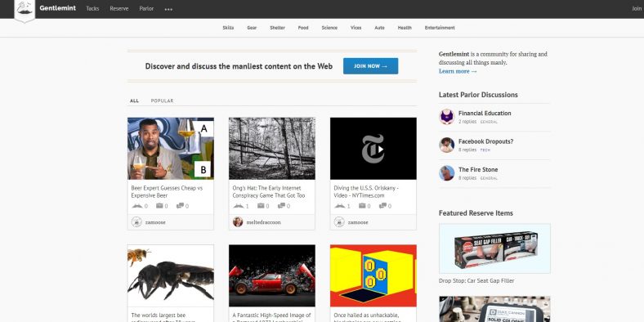Screen dimensions: 644x322
Task: Click comments icon on Oriskany card
Action: click(382, 206)
